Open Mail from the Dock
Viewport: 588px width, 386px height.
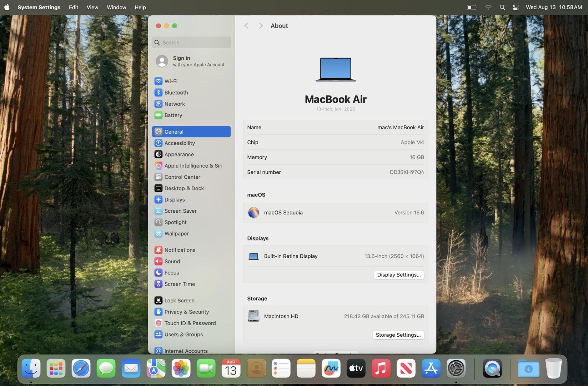[131, 368]
